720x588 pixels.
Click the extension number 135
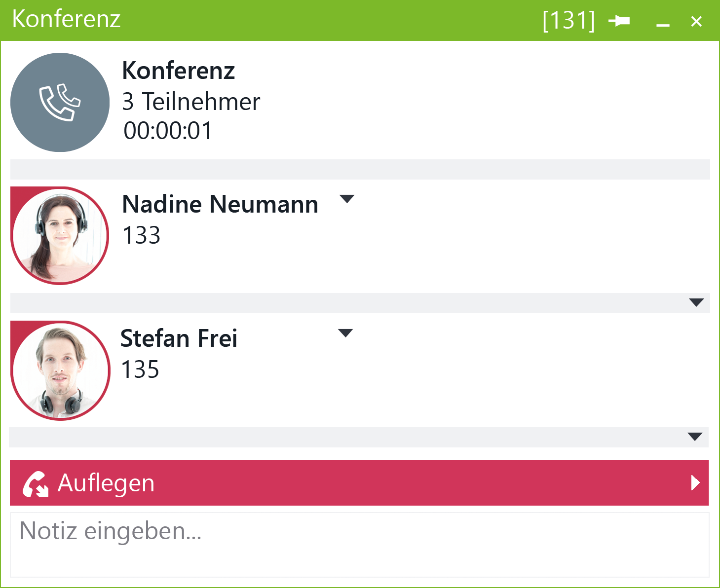click(141, 369)
